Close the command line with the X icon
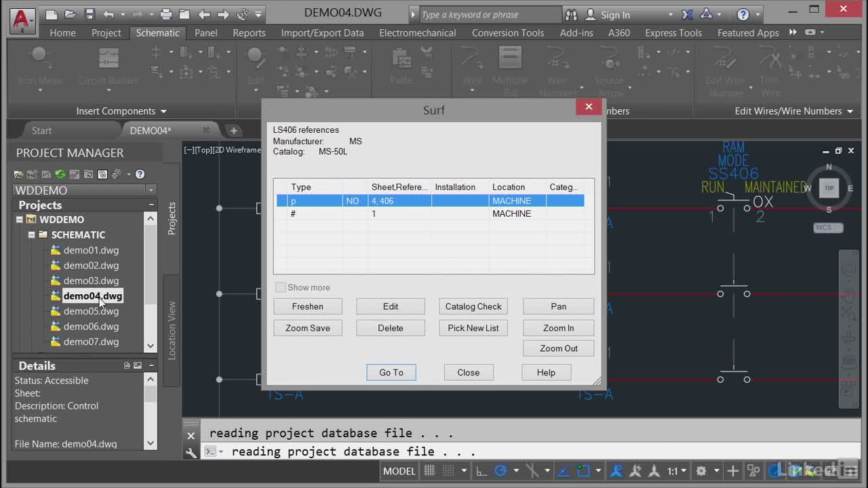868x488 pixels. pyautogui.click(x=191, y=435)
